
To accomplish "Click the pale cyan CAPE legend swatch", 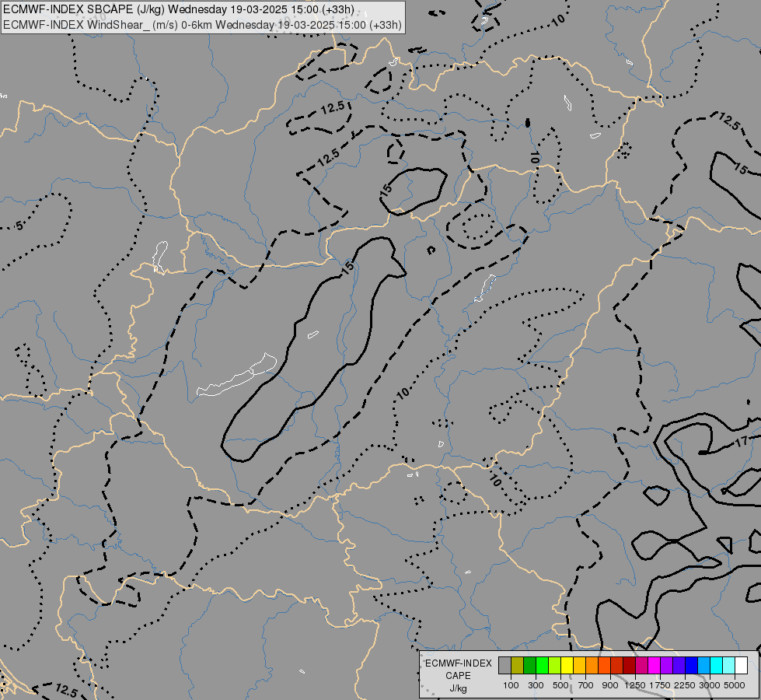I will tap(729, 666).
